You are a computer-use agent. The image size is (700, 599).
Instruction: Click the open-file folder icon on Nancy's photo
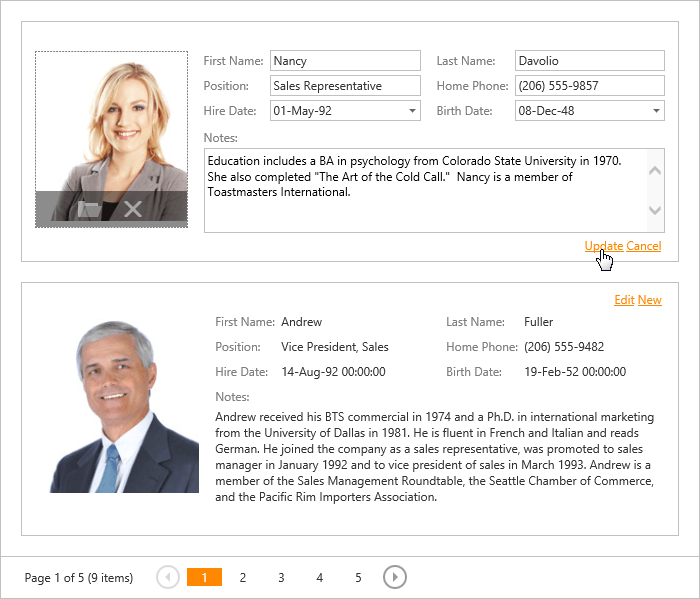coord(89,209)
